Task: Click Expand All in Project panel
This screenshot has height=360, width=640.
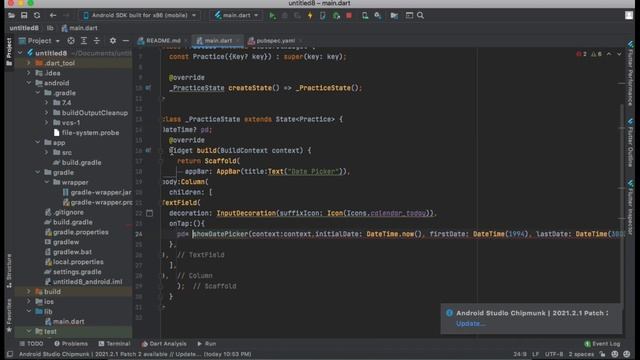Action: click(x=84, y=41)
